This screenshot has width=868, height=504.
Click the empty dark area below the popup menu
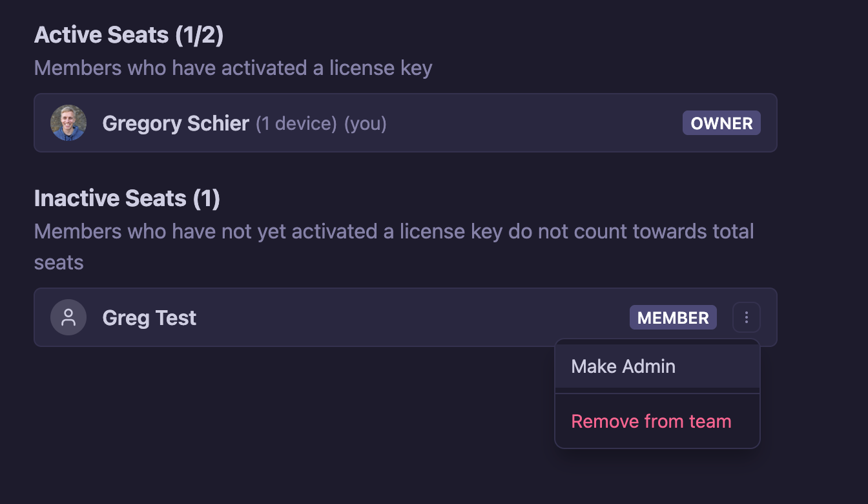pos(657,477)
